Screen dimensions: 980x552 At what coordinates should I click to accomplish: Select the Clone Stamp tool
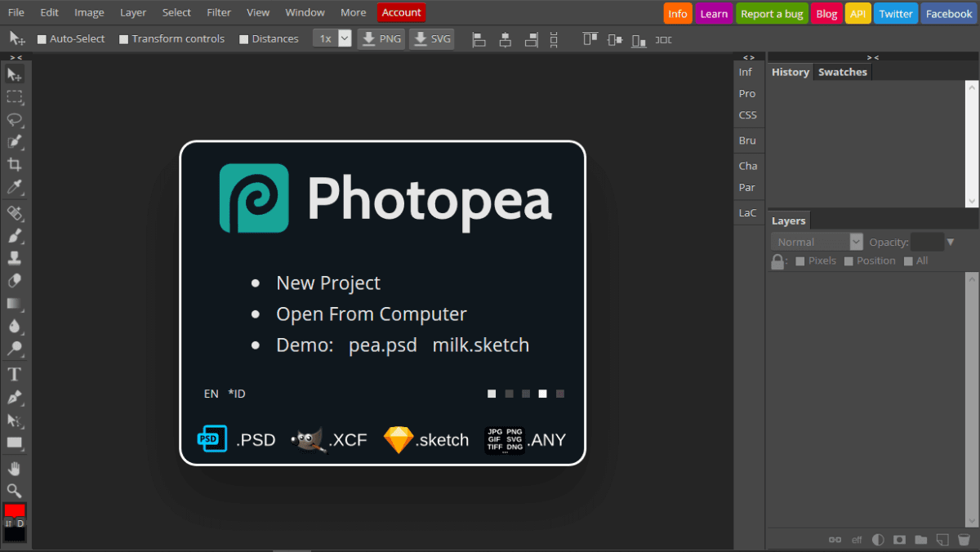pyautogui.click(x=14, y=259)
